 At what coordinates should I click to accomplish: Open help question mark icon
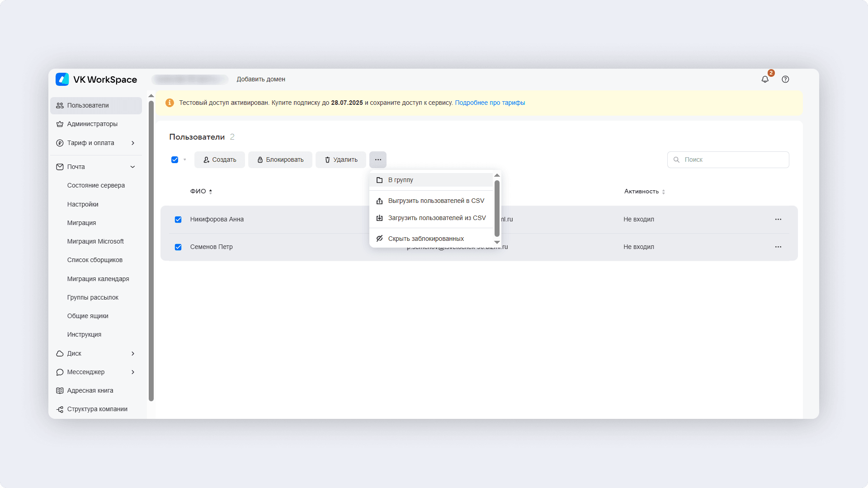785,79
